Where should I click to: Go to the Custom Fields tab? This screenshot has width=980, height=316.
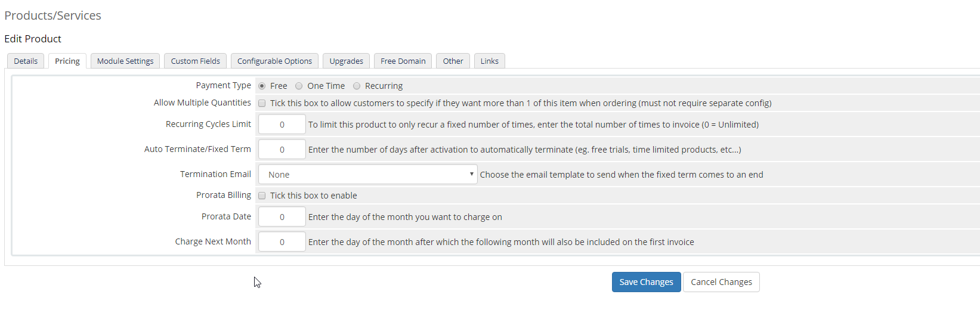pyautogui.click(x=195, y=61)
